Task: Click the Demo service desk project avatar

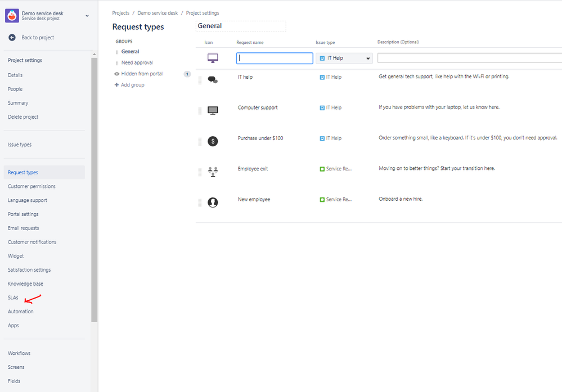Action: [12, 16]
